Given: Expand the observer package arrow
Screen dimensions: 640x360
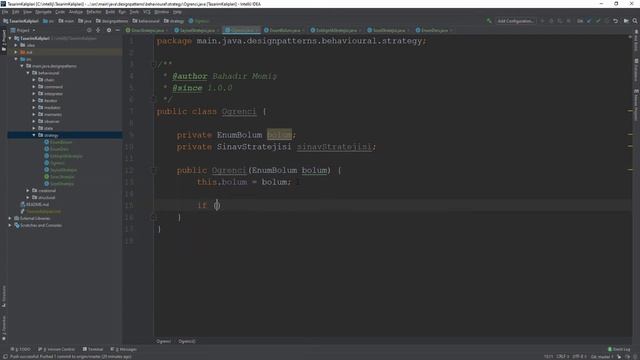Looking at the screenshot, I should [x=34, y=121].
